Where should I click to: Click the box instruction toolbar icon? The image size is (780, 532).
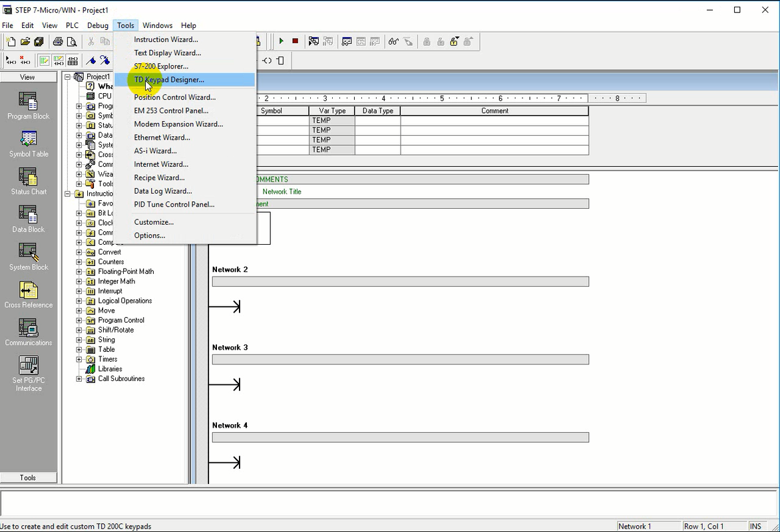(x=281, y=61)
